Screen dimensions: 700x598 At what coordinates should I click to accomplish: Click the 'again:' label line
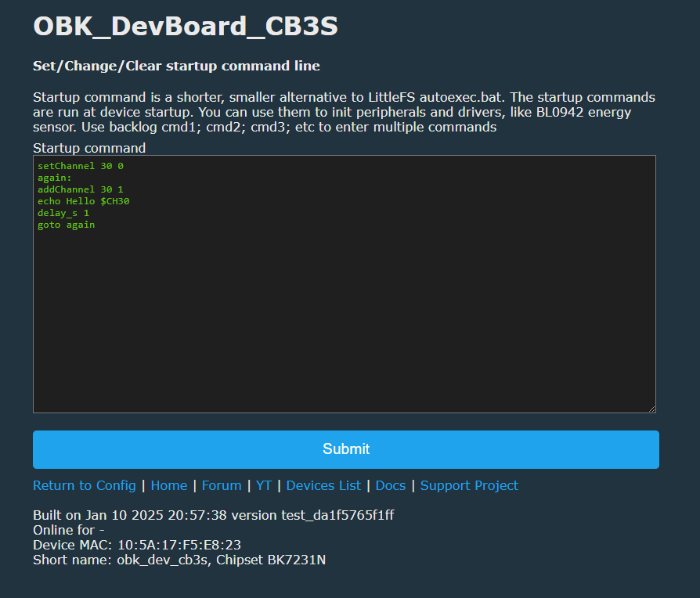pyautogui.click(x=55, y=178)
